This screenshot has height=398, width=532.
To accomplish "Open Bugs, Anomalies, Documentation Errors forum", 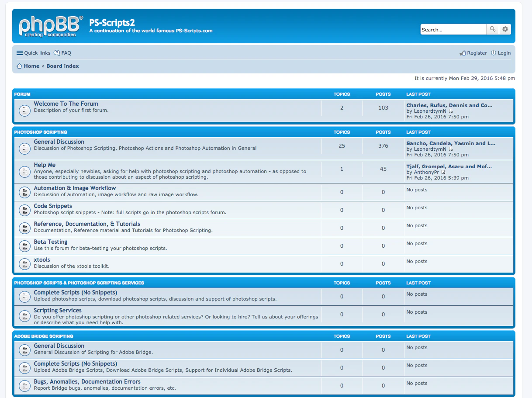I will [87, 381].
